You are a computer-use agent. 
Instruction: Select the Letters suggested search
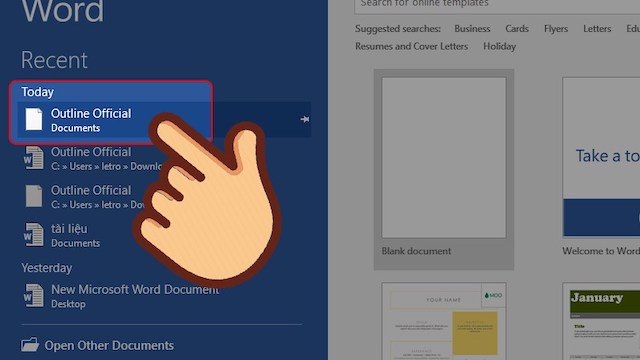[x=597, y=29]
